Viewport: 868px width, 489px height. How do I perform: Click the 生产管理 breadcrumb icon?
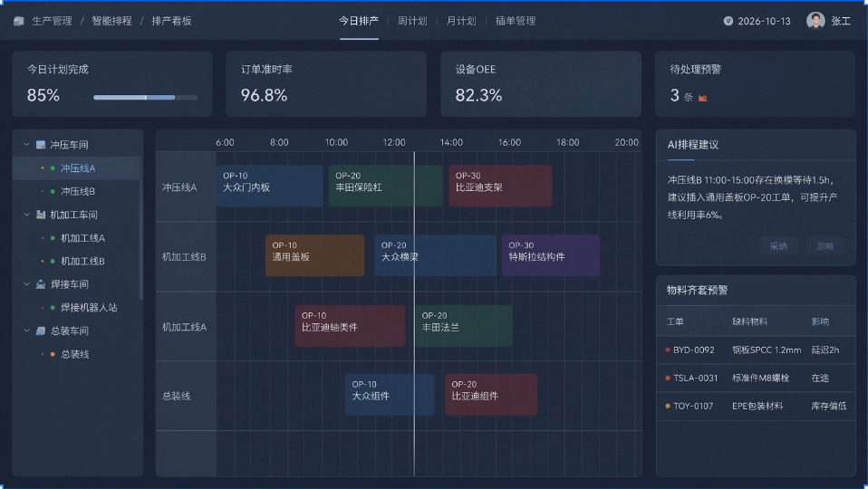[x=19, y=21]
